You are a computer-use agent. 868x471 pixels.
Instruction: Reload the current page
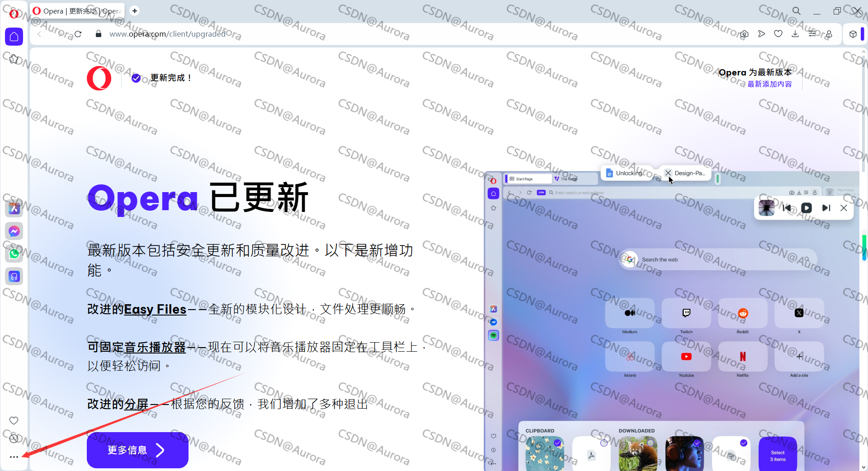tap(78, 34)
